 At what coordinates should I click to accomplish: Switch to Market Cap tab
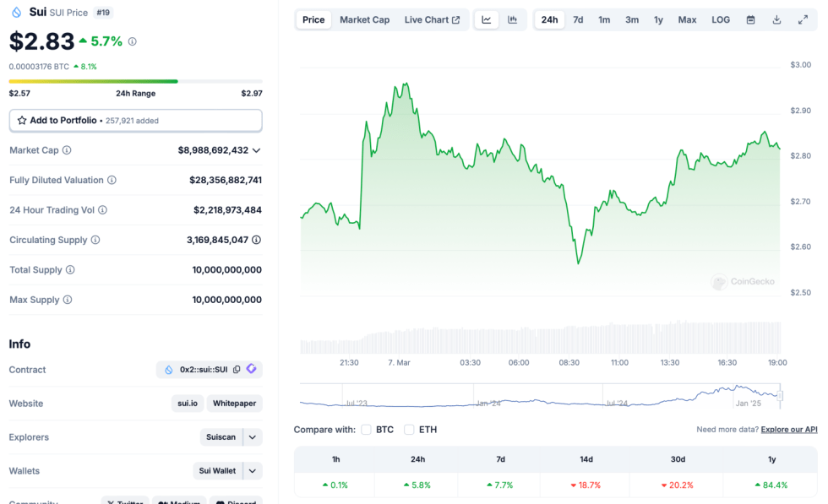pyautogui.click(x=364, y=19)
